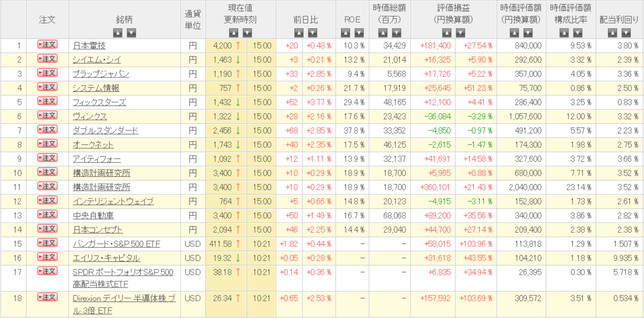
Task: Sort 時価評価額(円換算額) ascending with up arrow
Action: pyautogui.click(x=514, y=33)
